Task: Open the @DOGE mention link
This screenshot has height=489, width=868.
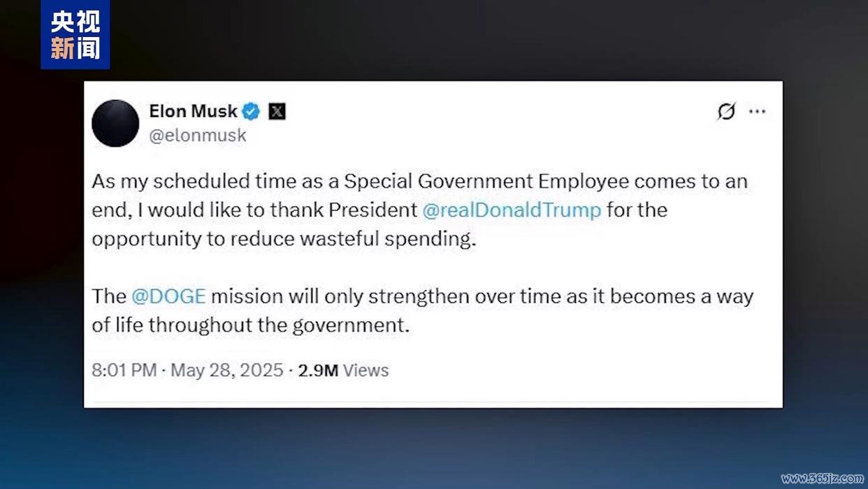Action: coord(168,296)
